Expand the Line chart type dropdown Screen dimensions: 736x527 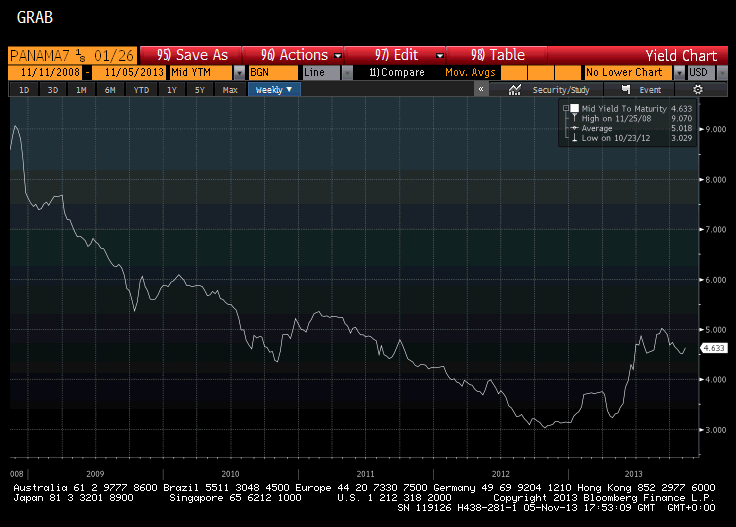(347, 73)
